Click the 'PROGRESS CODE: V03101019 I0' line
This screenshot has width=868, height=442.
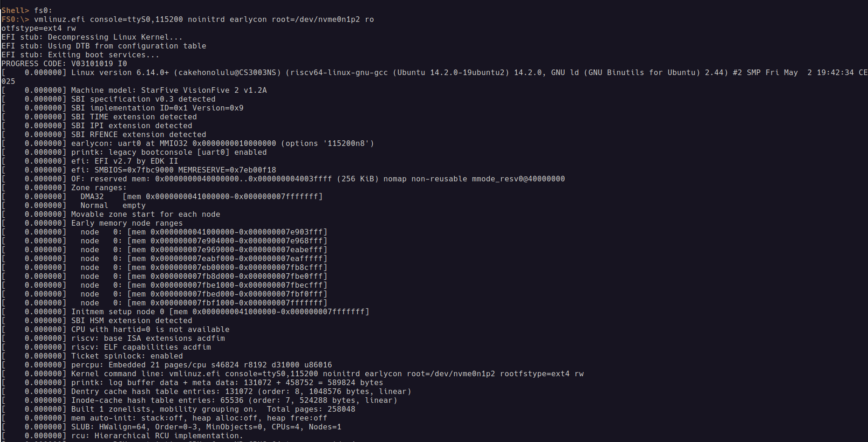coord(64,63)
